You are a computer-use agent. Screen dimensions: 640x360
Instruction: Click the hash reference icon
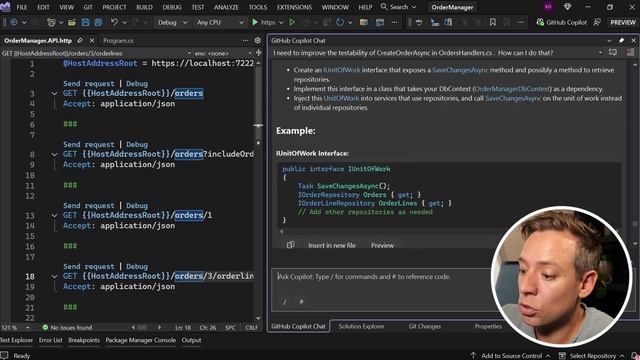coord(301,302)
